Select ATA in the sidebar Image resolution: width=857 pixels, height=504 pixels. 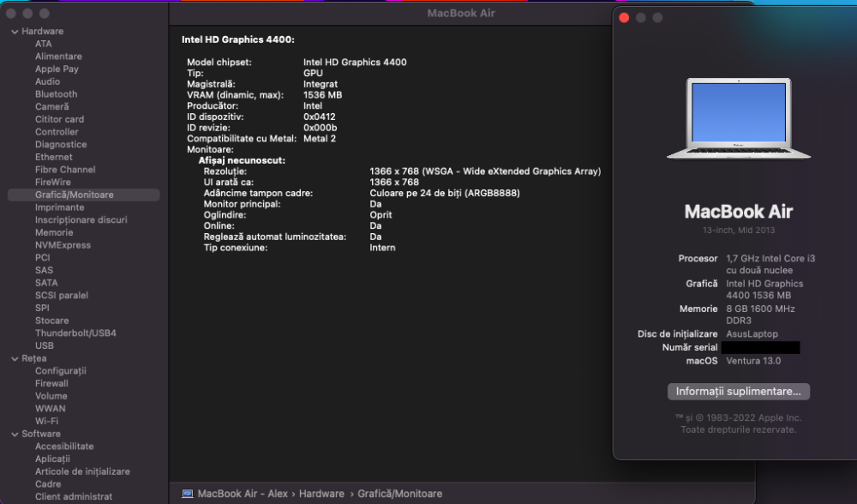coord(43,44)
